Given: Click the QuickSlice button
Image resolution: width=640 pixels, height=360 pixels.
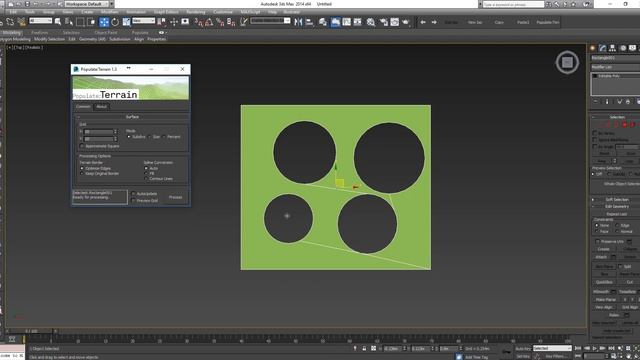Looking at the screenshot, I should (604, 282).
